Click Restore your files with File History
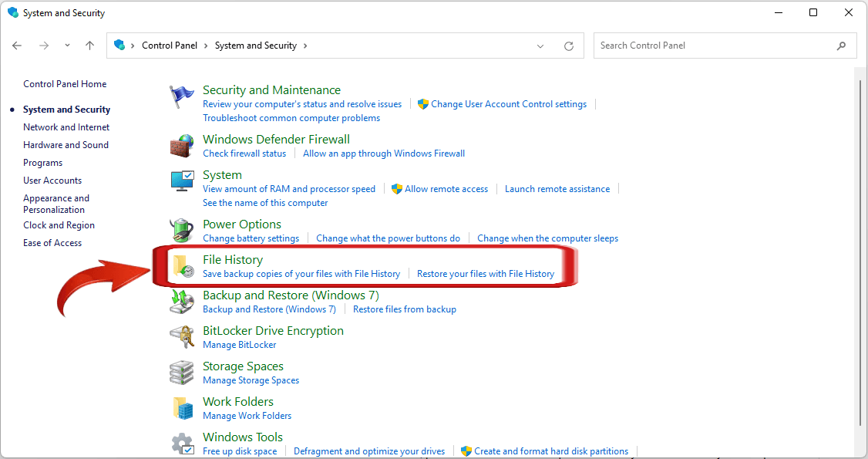868x459 pixels. (x=486, y=273)
